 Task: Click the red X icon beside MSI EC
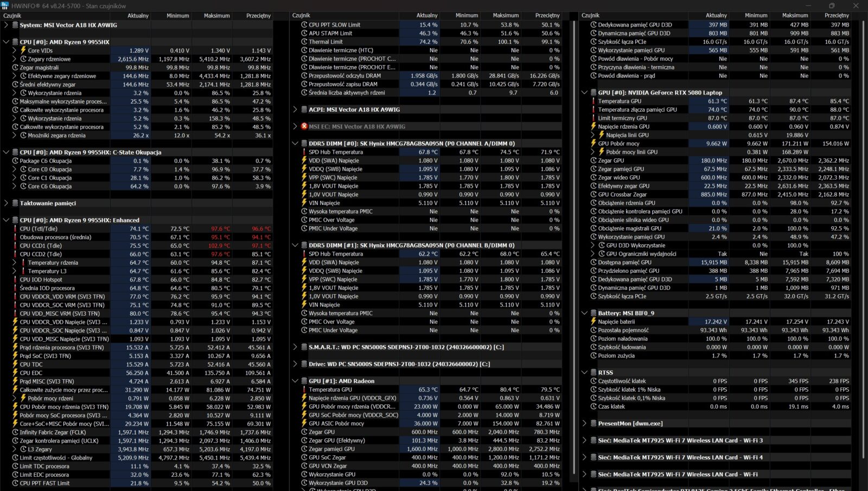click(304, 126)
